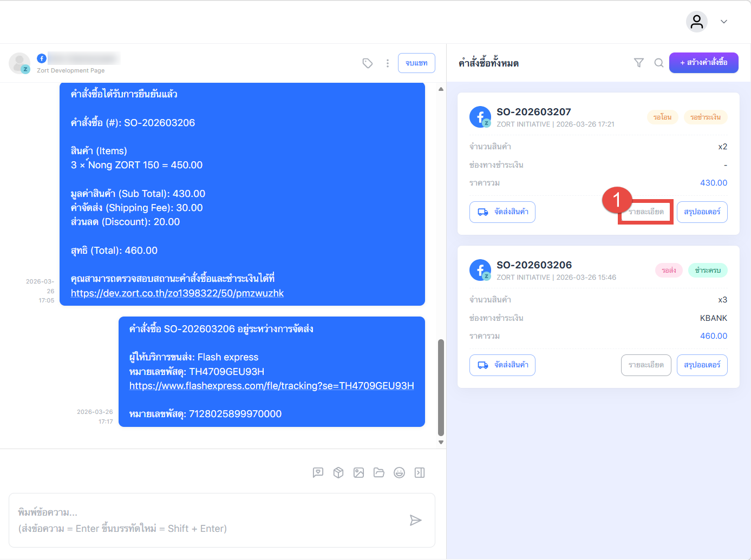This screenshot has height=560, width=751.
Task: Expand the user profile dropdown chevron
Action: point(724,22)
